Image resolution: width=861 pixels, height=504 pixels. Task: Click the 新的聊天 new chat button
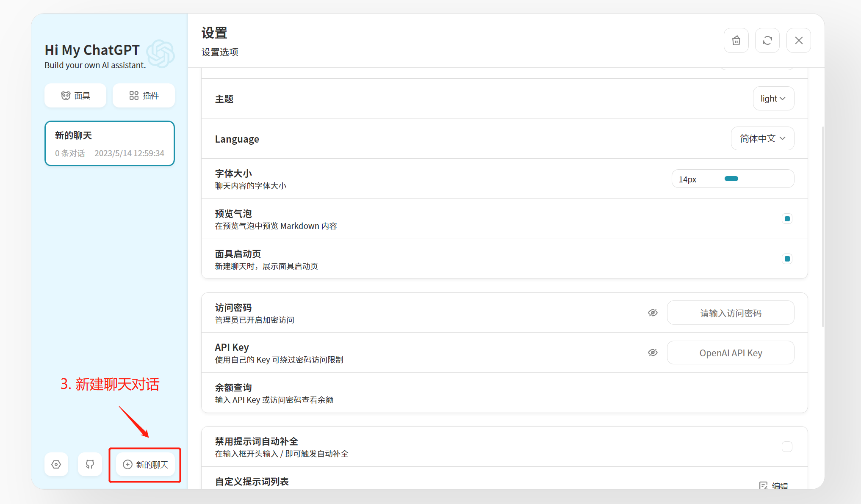pos(145,465)
